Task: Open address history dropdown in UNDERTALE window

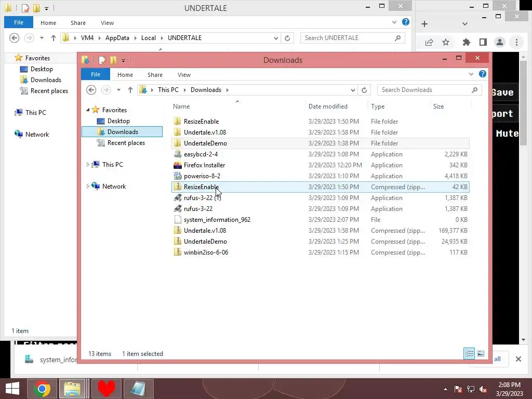Action: 276,38
